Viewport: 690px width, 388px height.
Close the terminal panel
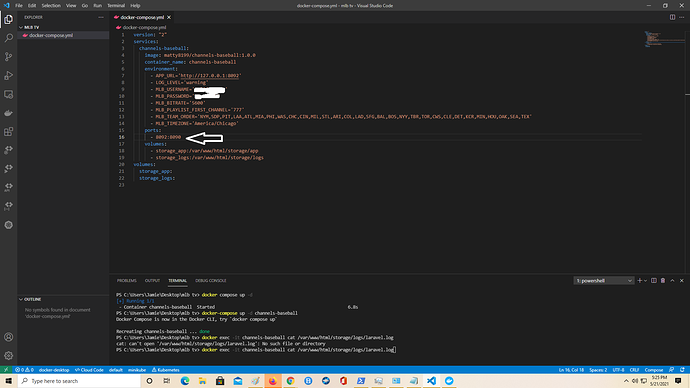(682, 281)
